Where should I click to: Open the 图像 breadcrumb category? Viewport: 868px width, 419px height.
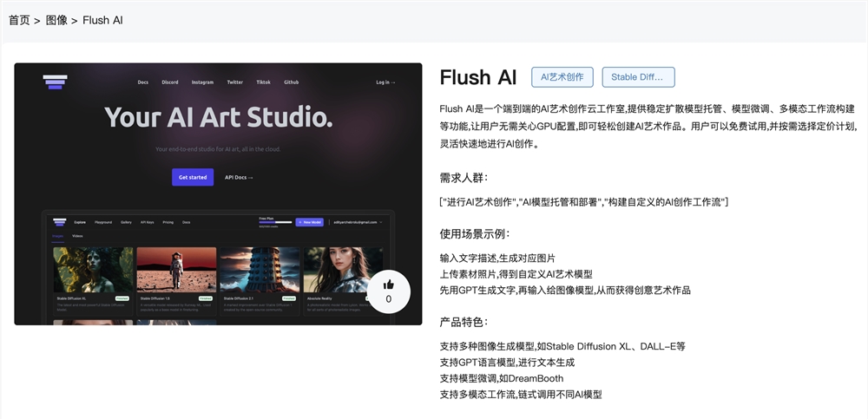pyautogui.click(x=56, y=21)
